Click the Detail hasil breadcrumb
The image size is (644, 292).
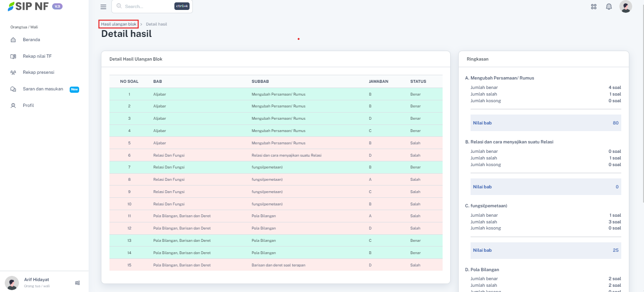156,24
